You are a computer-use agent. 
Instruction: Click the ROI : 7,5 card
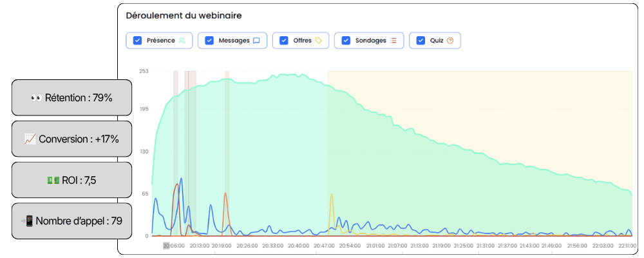tap(72, 180)
